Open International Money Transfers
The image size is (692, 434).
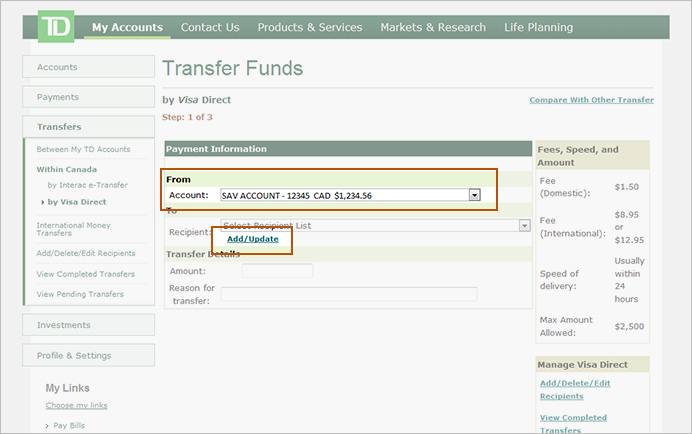73,229
